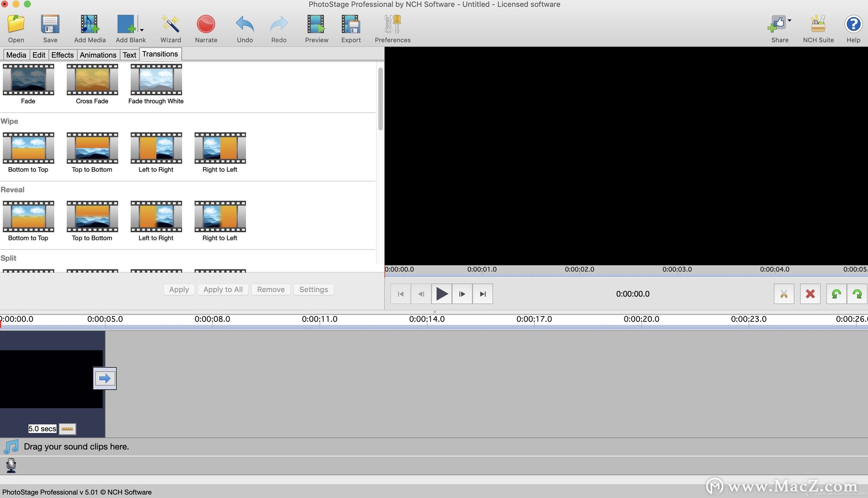Click the ruler duration icon on slide
Screen dimensions: 868x498
[67, 429]
